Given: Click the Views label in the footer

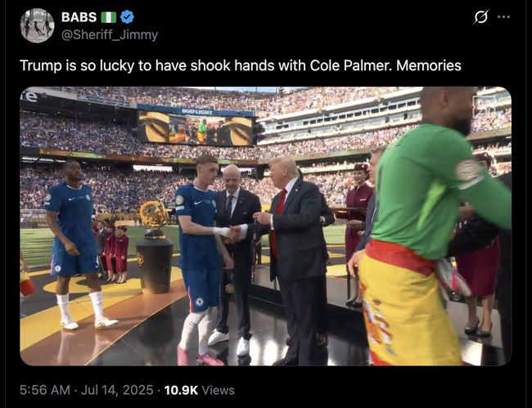Looking at the screenshot, I should [x=219, y=390].
